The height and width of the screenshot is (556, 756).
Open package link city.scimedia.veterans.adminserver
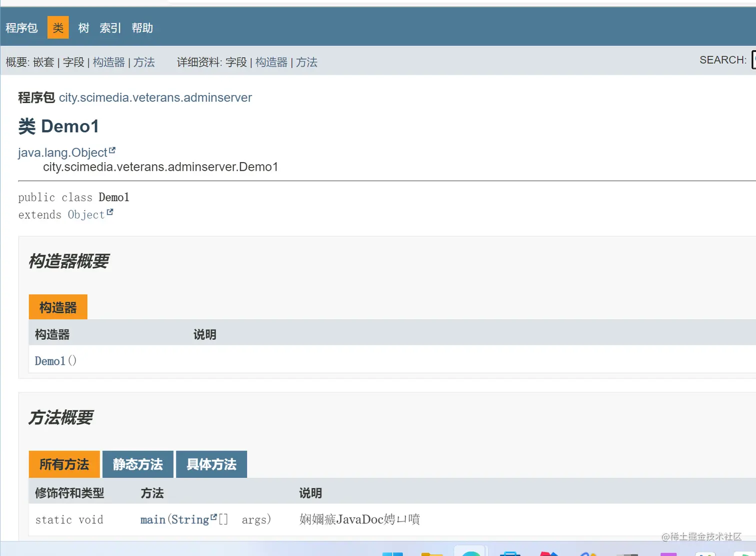(x=155, y=98)
